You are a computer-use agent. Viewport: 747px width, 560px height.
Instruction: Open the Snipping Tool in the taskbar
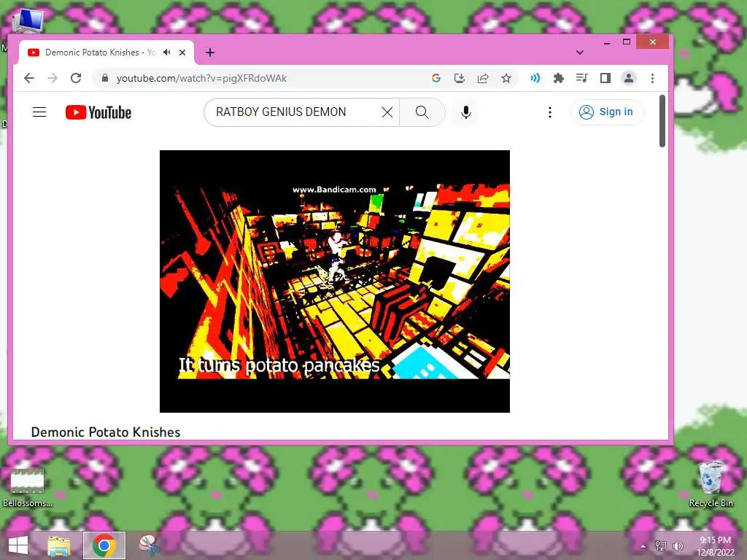(x=149, y=545)
